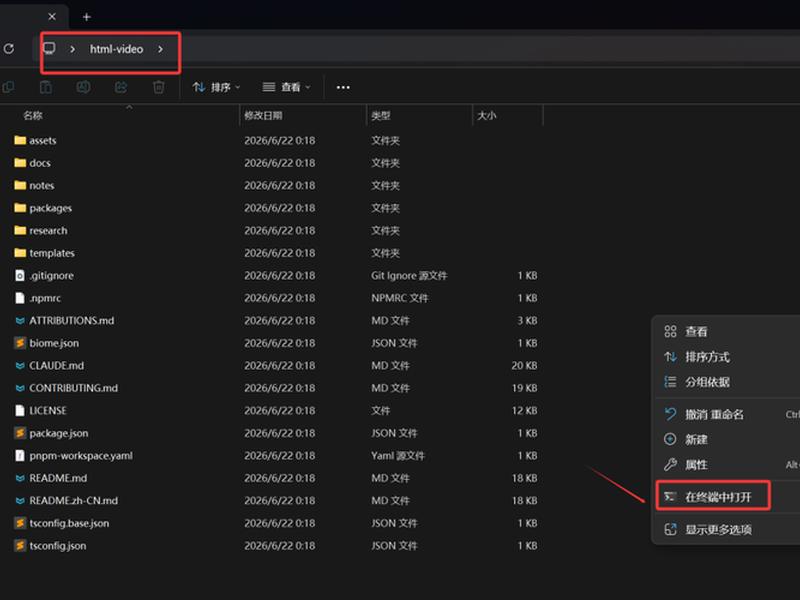
Task: Select the .npmrc file icon
Action: point(20,298)
